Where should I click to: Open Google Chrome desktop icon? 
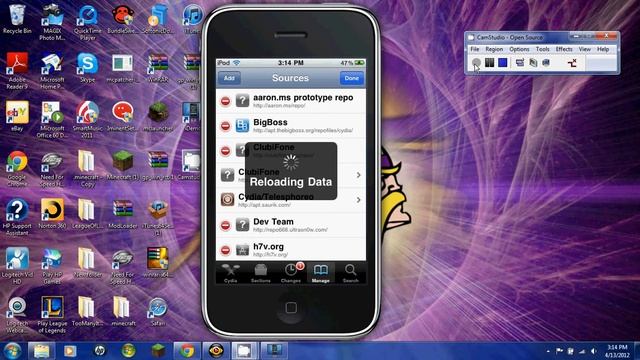coord(17,168)
